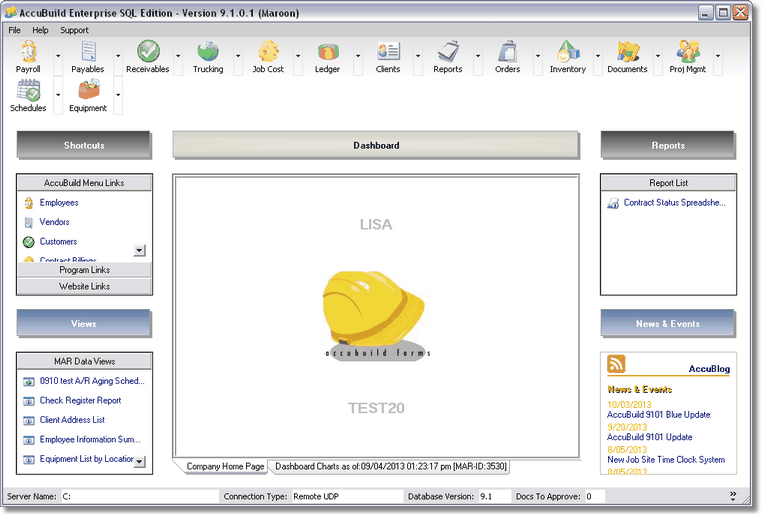Expand the Payables dropdown arrow
Viewport: 762px width, 516px height.
(x=118, y=56)
